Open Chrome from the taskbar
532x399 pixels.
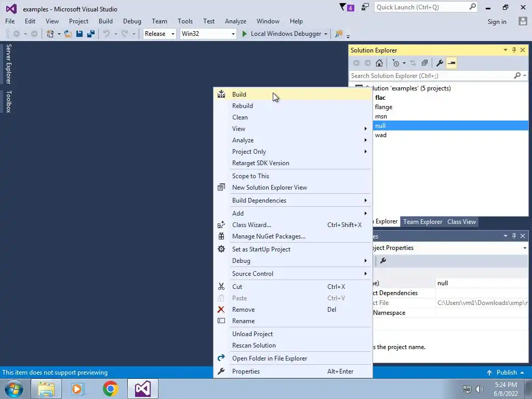(110, 389)
